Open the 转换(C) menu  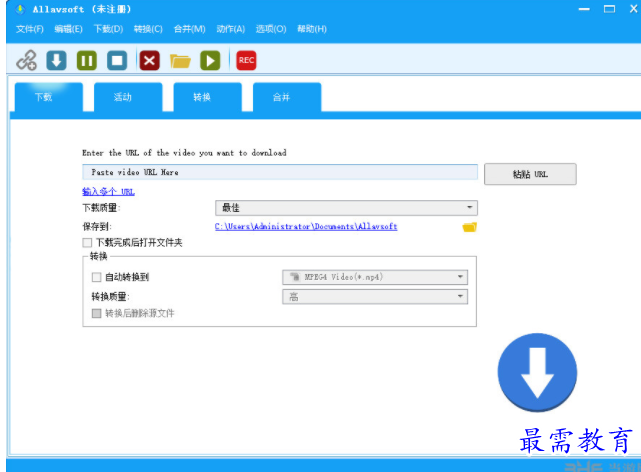point(148,29)
